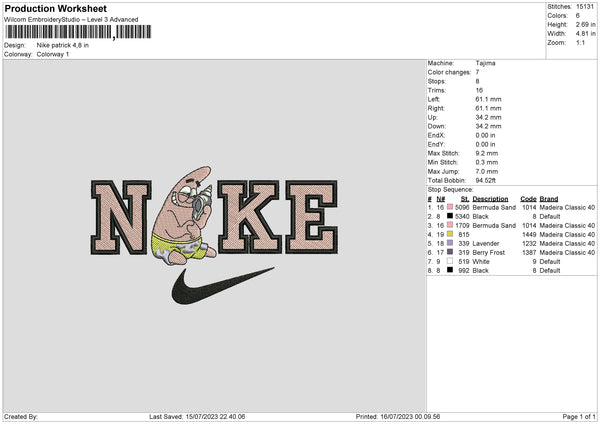600x424 pixels.
Task: Click the Bermuda Sand swatch with 5096 stitches
Action: click(x=450, y=207)
